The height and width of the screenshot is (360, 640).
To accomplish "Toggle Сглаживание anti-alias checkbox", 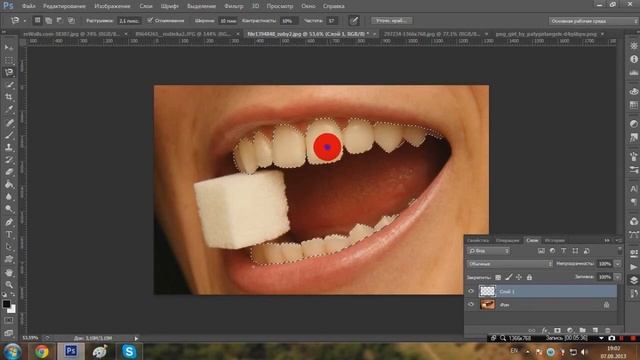I will point(150,20).
